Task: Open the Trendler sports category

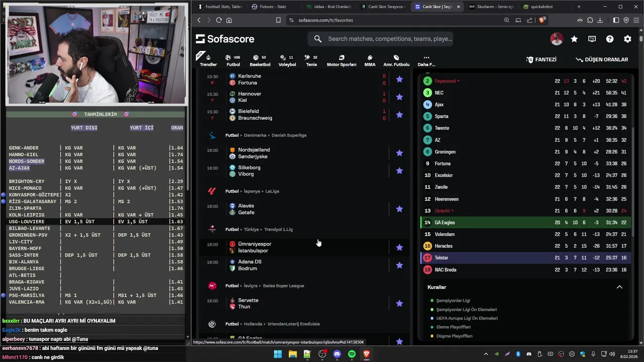Action: [208, 60]
